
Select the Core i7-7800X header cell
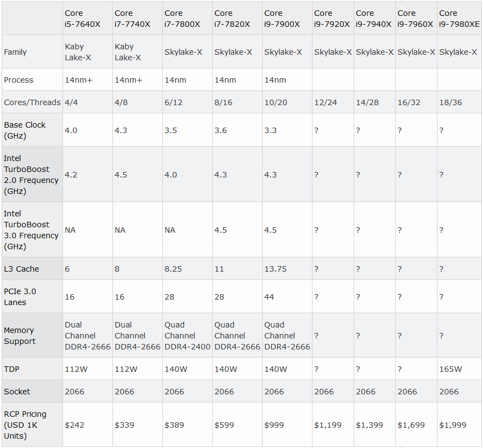pos(187,18)
